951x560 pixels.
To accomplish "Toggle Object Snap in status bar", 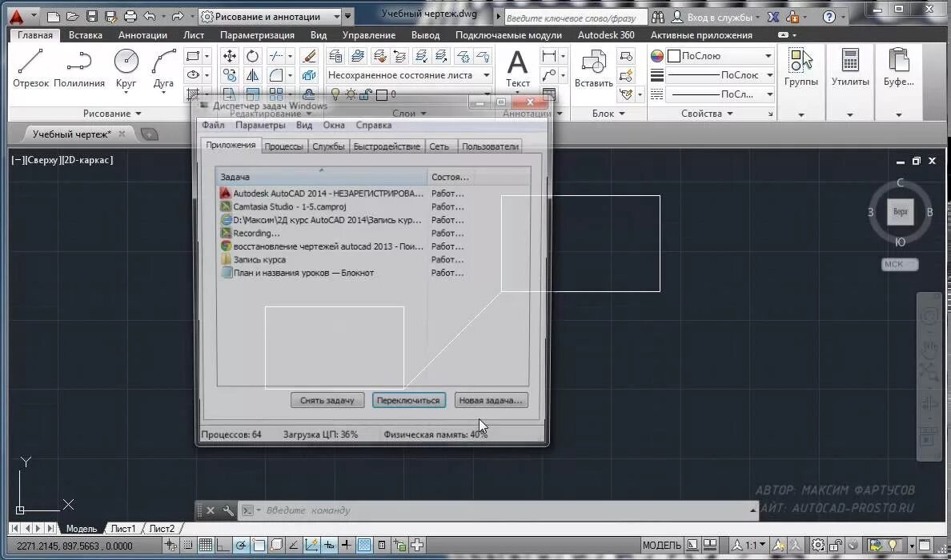I will click(x=259, y=545).
